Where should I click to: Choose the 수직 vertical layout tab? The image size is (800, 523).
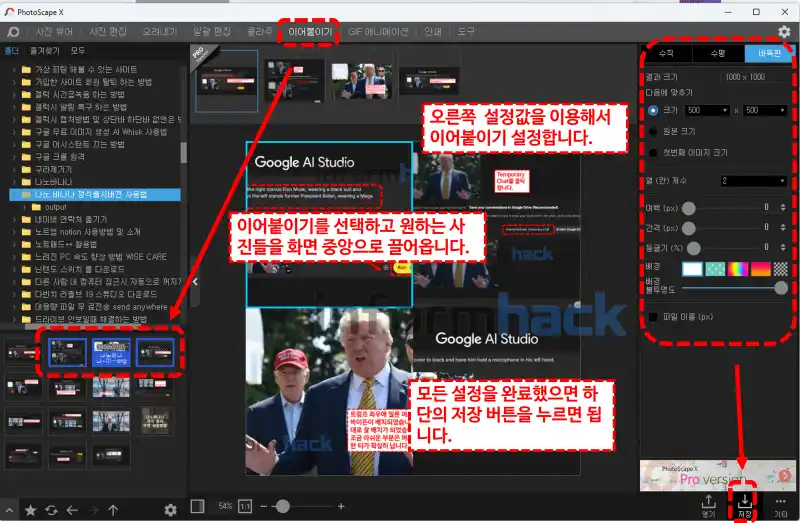coord(666,53)
